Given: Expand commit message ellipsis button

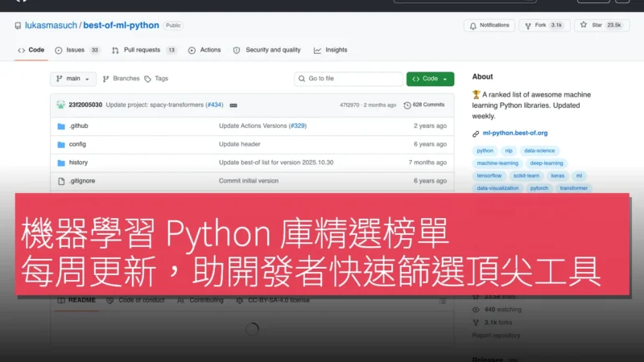Looking at the screenshot, I should (233, 105).
